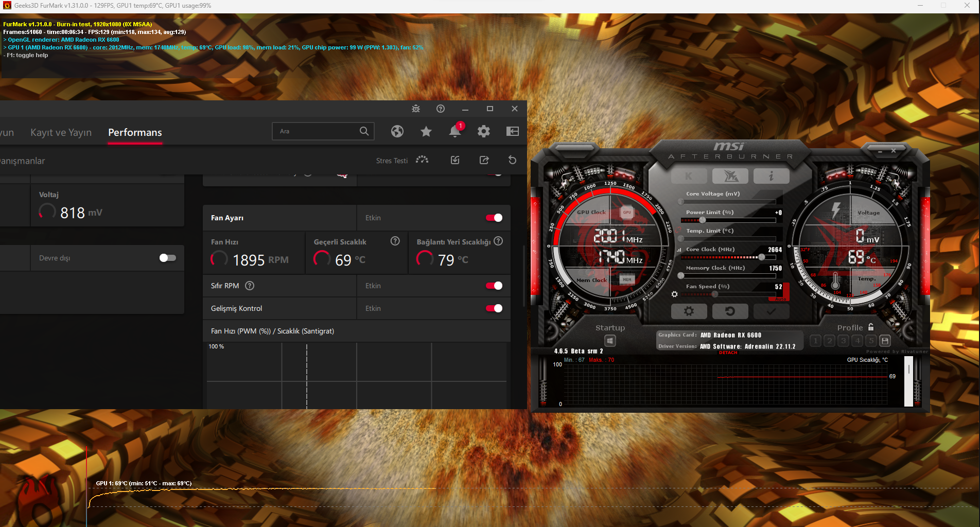Select Afterburner profile slot 1
Image resolution: width=980 pixels, height=527 pixels.
(815, 341)
